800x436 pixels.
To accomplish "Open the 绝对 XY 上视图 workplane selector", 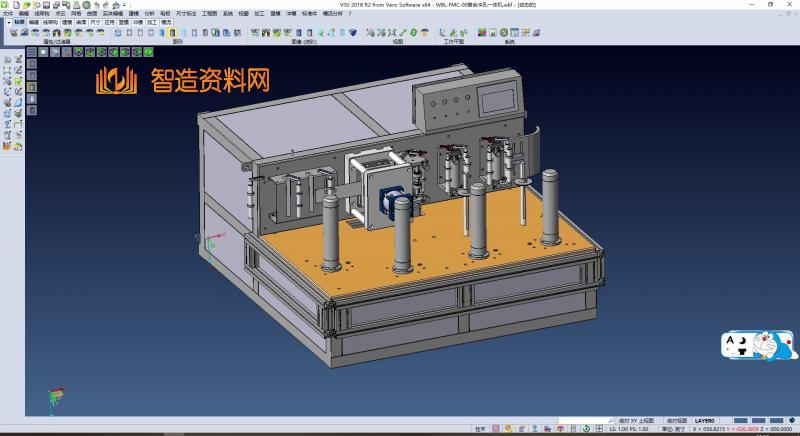I will (636, 421).
